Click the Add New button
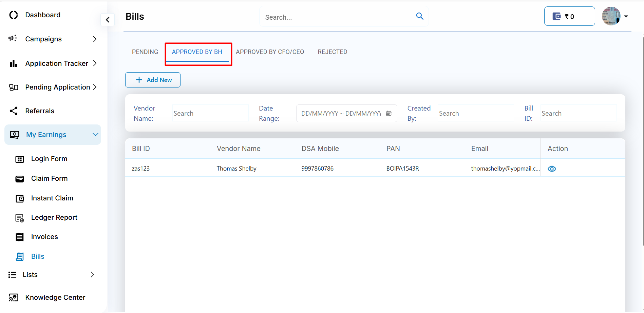644x313 pixels. (x=153, y=80)
